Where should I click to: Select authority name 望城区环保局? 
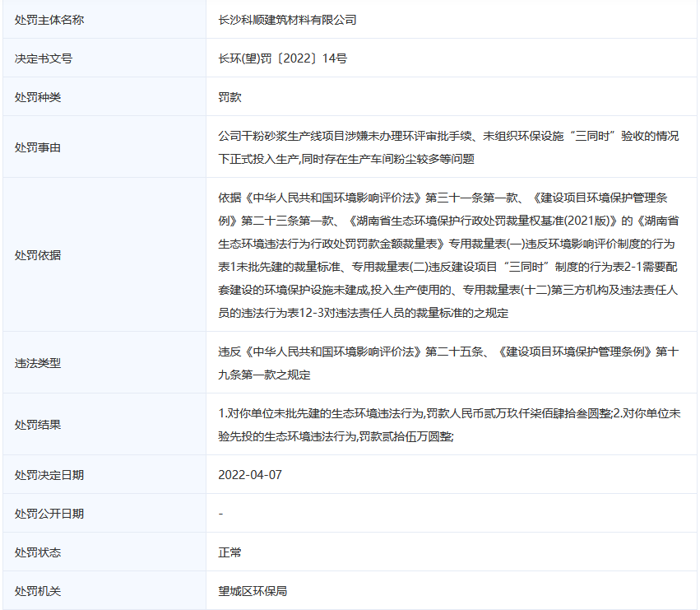(x=253, y=591)
